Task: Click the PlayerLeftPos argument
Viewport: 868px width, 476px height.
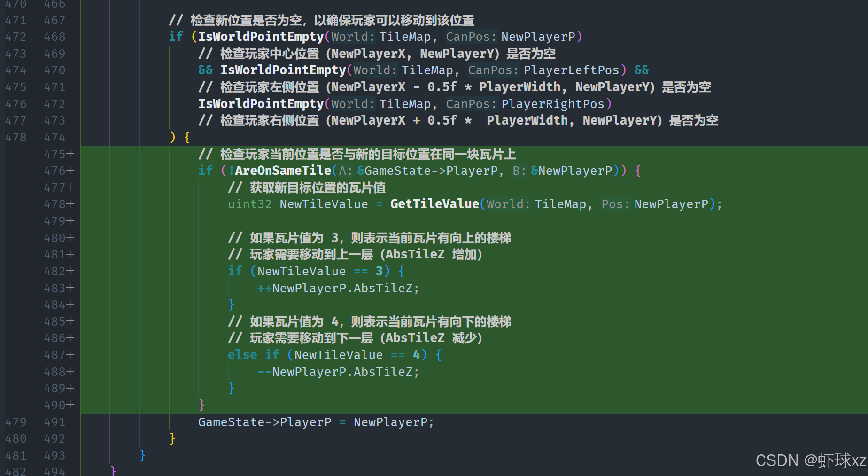Action: (x=571, y=70)
